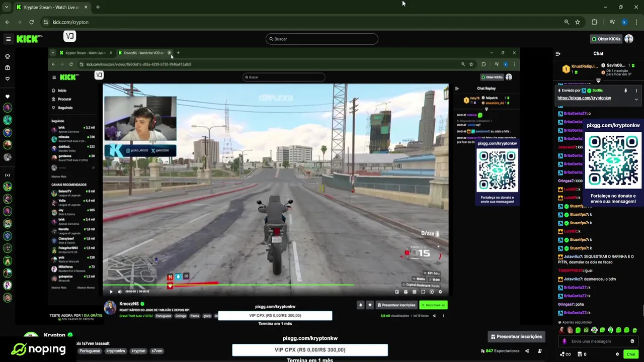Image resolution: width=644 pixels, height=362 pixels.
Task: Open the user avatar menu in Kick header
Action: (x=629, y=39)
